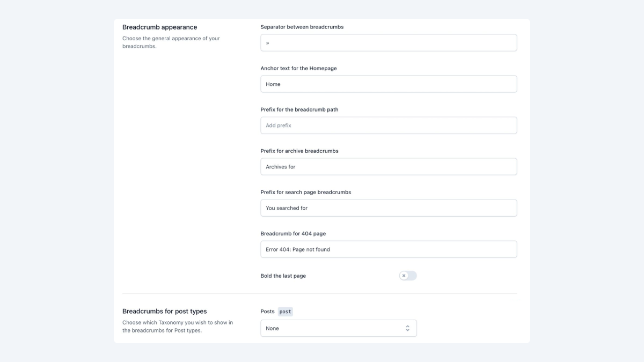Image resolution: width=644 pixels, height=362 pixels.
Task: Click the Prefix for search page breadcrumbs label
Action: (x=305, y=191)
